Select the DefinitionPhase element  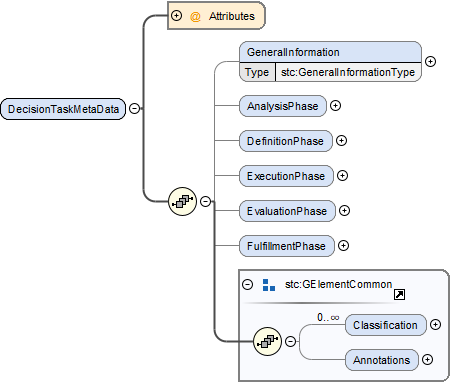click(x=286, y=141)
